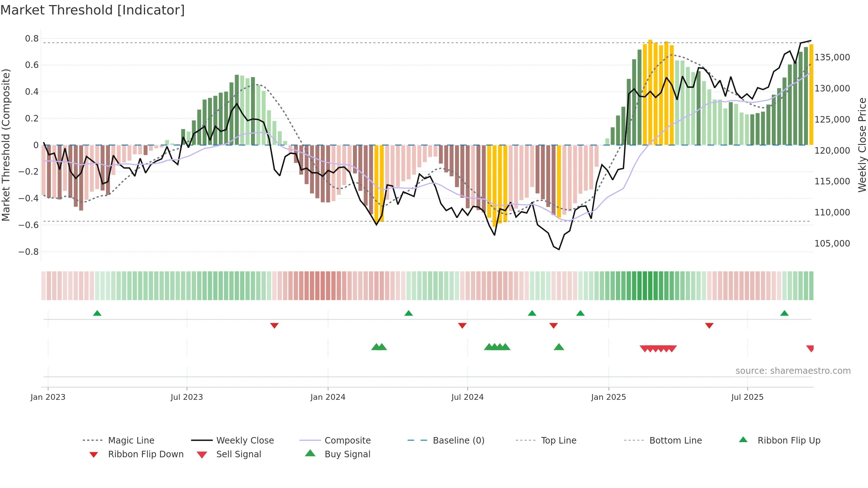This screenshot has height=488, width=868.
Task: Toggle the Sell Signal legend entry
Action: [x=229, y=454]
